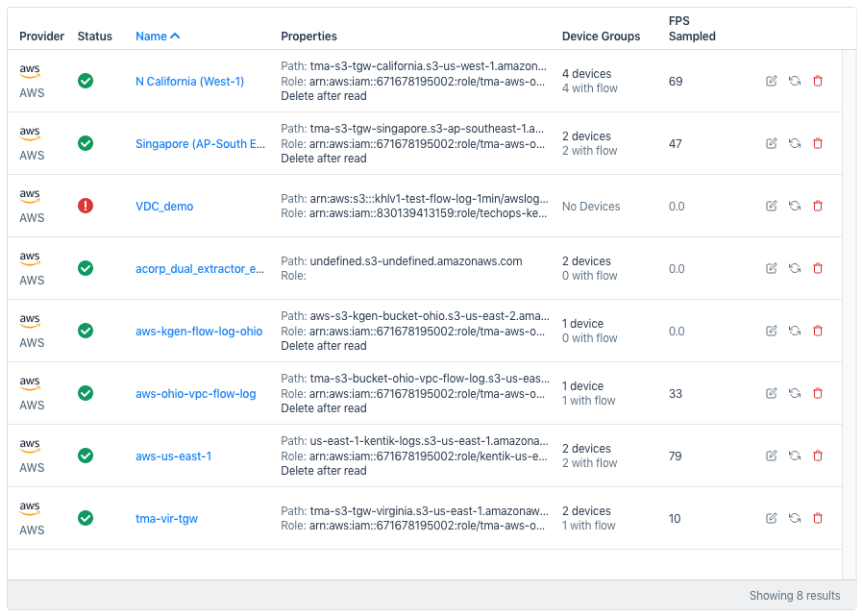Screen dimensions: 863x616
Task: Click the Device Groups column header
Action: pyautogui.click(x=601, y=37)
